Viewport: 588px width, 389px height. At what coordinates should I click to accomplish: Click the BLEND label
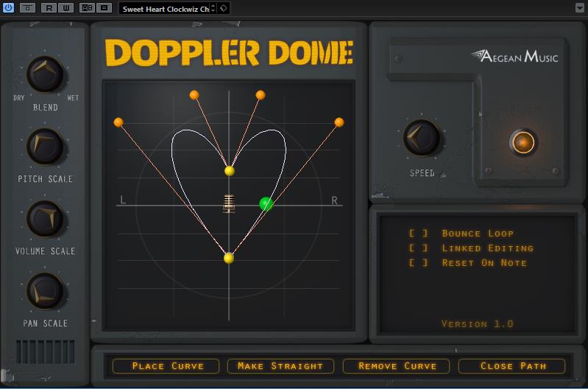[46, 108]
